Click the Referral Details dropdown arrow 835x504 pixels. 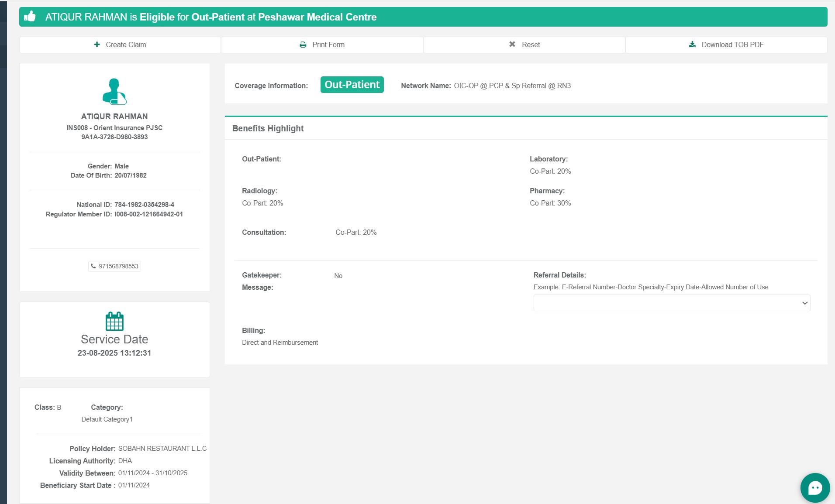[x=804, y=303]
